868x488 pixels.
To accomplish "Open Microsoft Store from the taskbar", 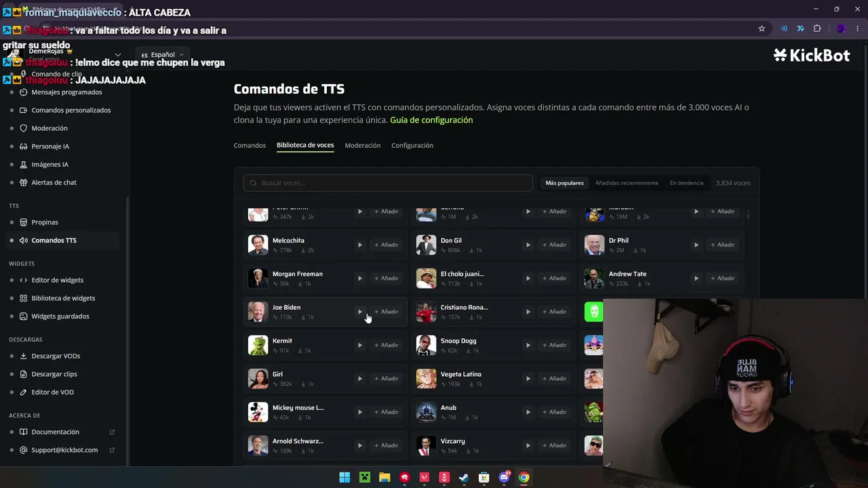I will 484,477.
